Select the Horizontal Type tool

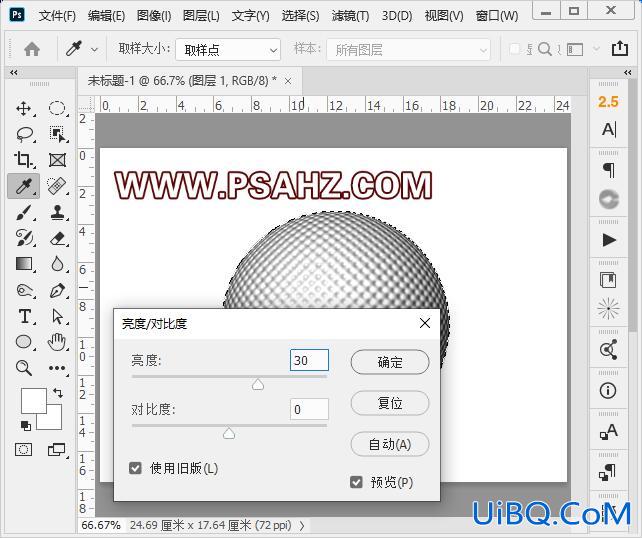(x=25, y=316)
